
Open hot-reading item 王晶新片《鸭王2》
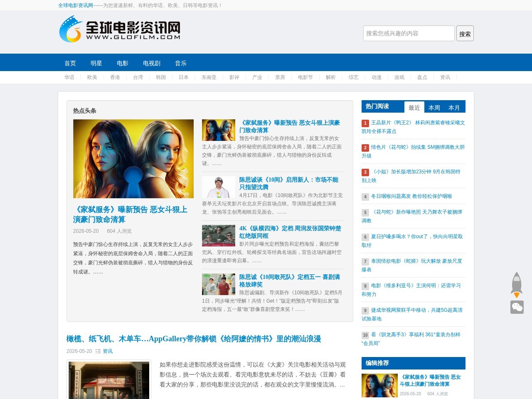tap(413, 127)
